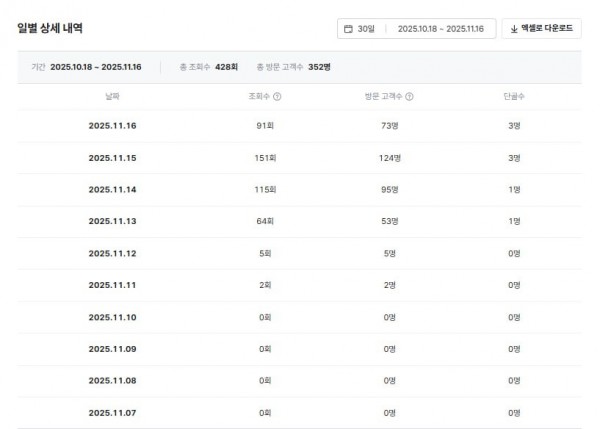Image resolution: width=600 pixels, height=429 pixels.
Task: Click the 단골수 column header
Action: click(515, 97)
